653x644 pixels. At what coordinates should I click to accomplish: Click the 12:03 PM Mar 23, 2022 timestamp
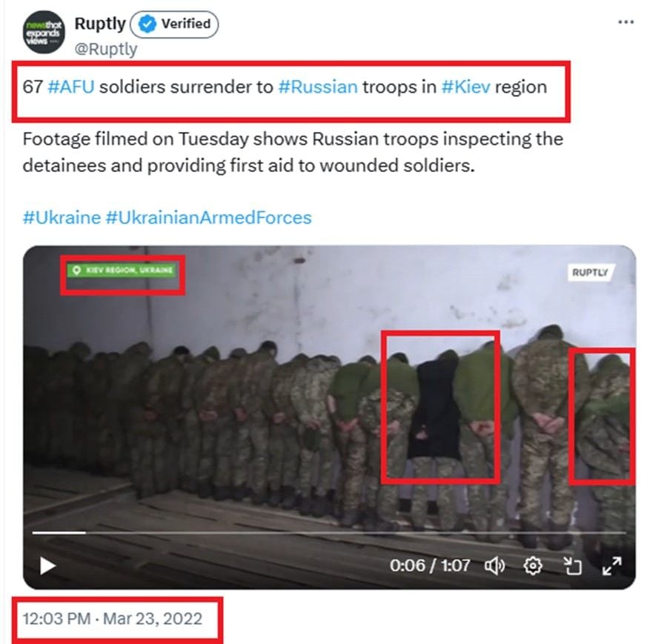tap(113, 619)
